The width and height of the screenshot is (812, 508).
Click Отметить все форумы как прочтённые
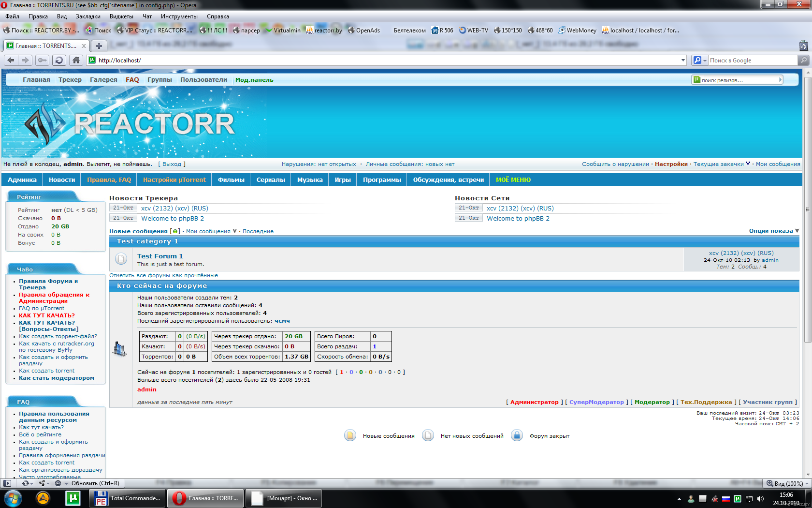163,275
